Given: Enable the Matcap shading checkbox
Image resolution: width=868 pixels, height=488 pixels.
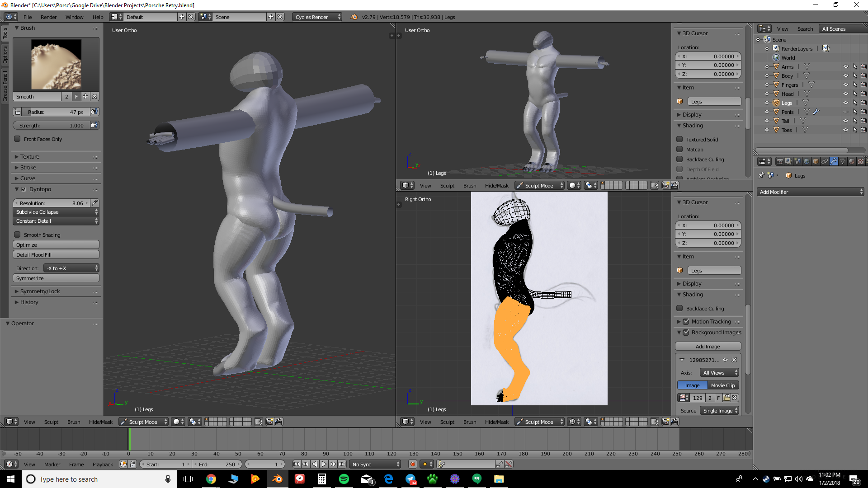Looking at the screenshot, I should (679, 150).
